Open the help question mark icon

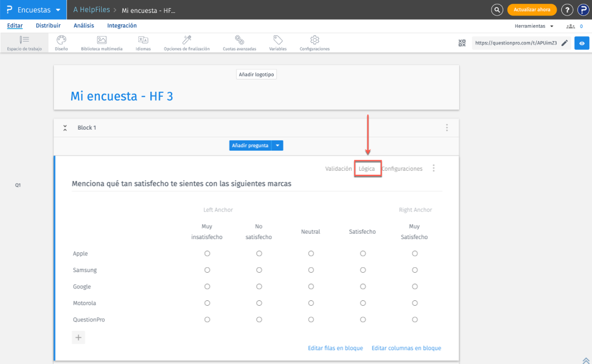coord(567,10)
